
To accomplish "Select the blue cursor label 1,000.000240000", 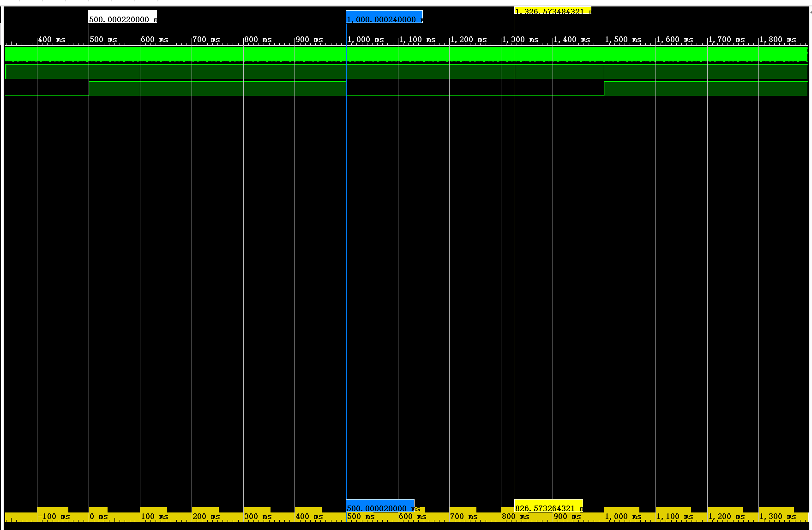I will [x=384, y=17].
